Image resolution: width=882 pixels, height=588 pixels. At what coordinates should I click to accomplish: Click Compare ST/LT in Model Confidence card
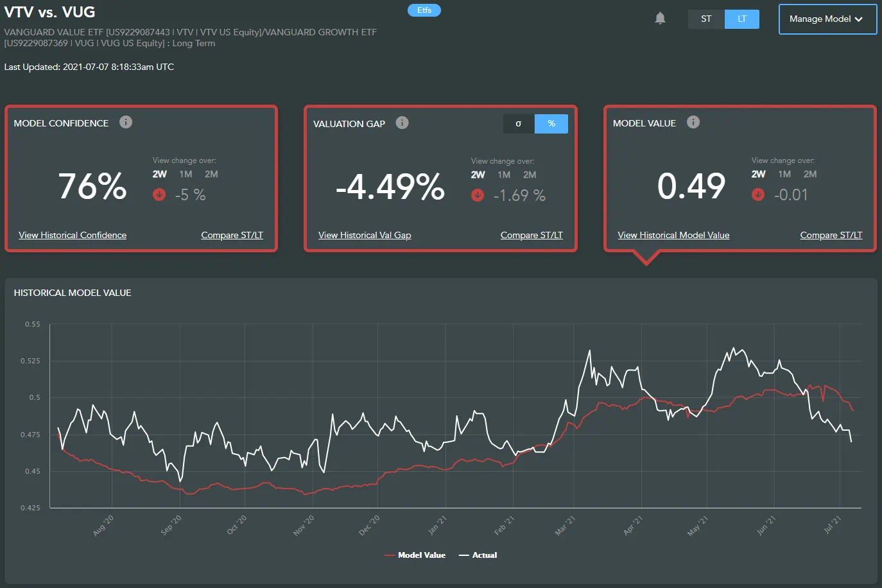[232, 235]
